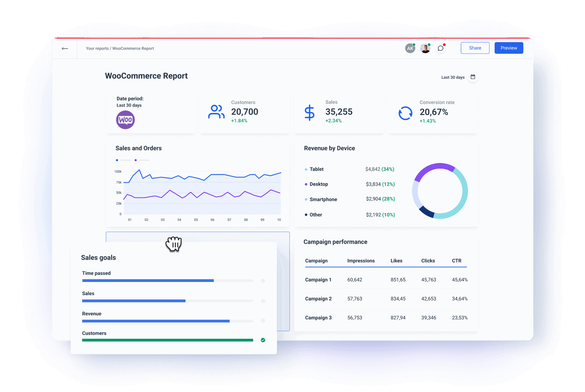The width and height of the screenshot is (585, 392).
Task: Sort by the Likes column header
Action: coord(396,260)
